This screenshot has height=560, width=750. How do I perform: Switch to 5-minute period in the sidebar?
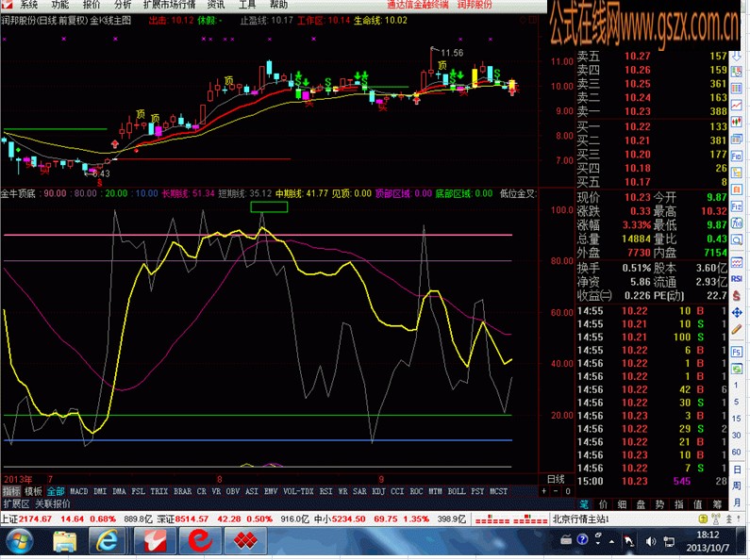point(737,402)
